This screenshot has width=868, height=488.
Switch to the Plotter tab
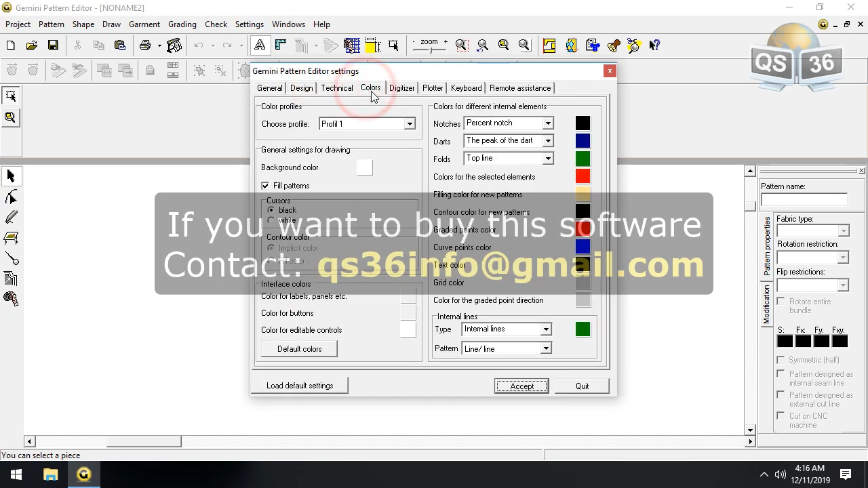coord(433,88)
